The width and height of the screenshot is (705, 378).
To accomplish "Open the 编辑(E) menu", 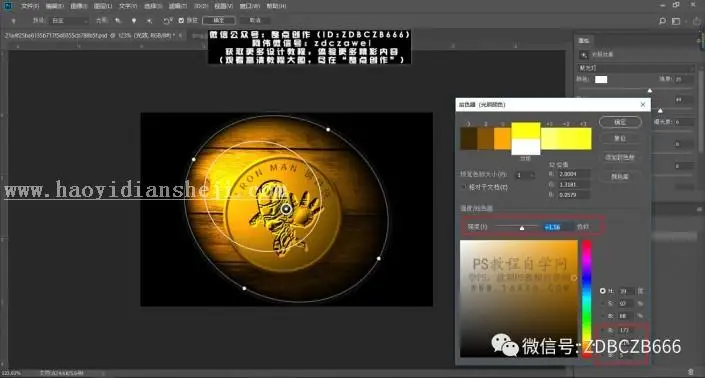I will [54, 6].
